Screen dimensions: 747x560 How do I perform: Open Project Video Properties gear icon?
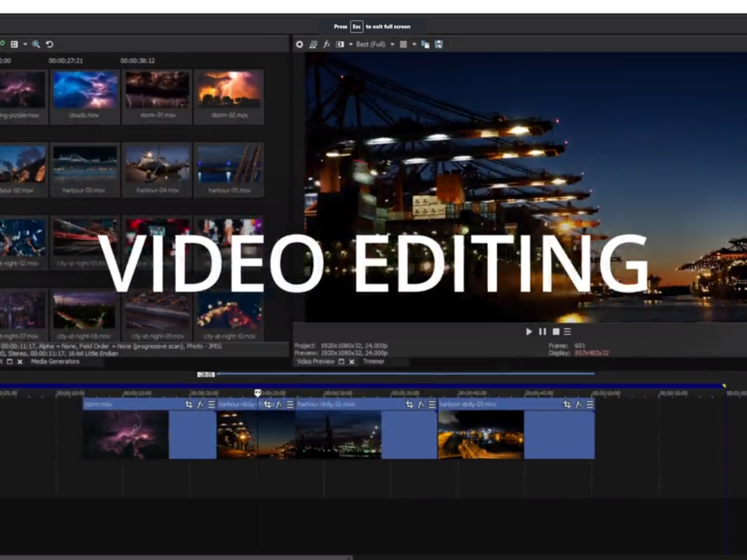click(x=299, y=44)
